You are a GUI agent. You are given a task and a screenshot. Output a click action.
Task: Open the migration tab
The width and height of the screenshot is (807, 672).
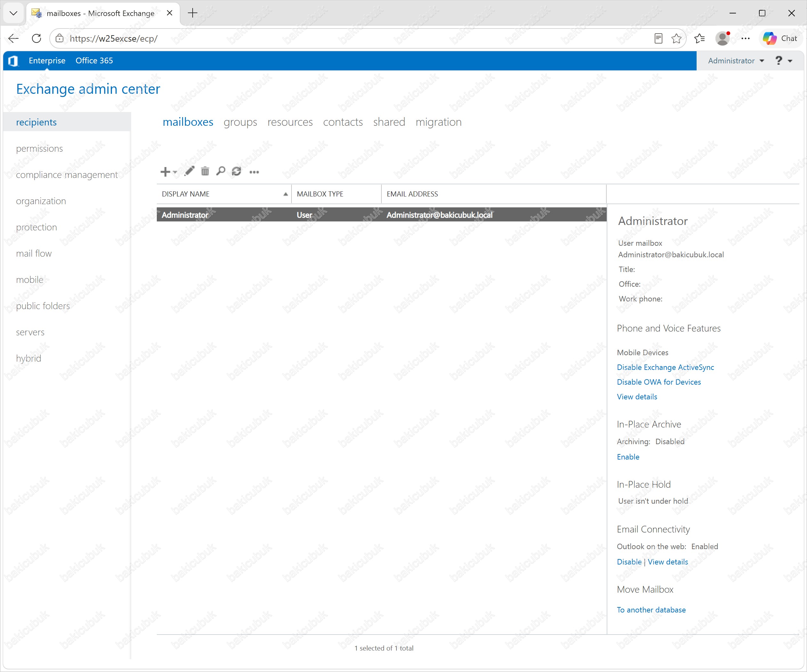tap(438, 122)
